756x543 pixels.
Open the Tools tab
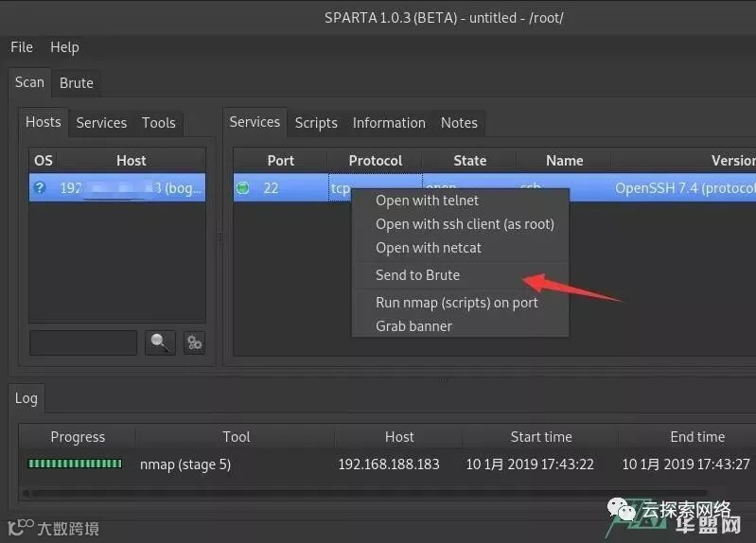tap(158, 123)
